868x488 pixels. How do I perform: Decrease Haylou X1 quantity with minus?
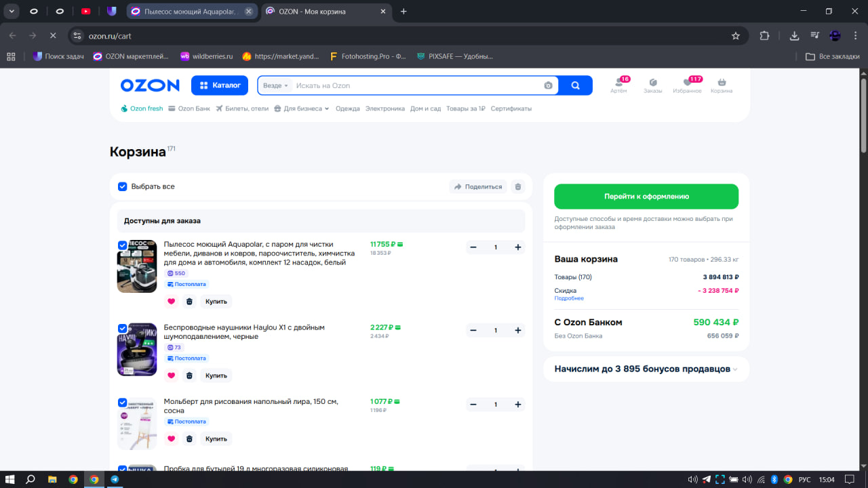(473, 331)
